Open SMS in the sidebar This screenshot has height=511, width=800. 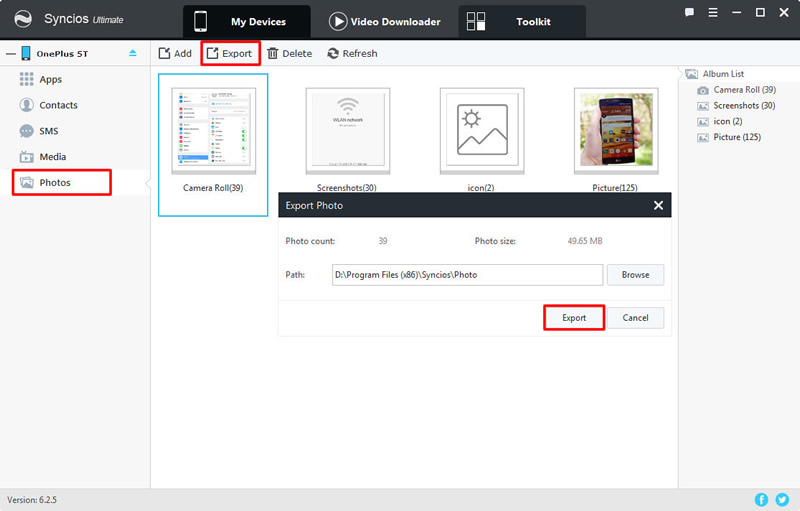48,131
